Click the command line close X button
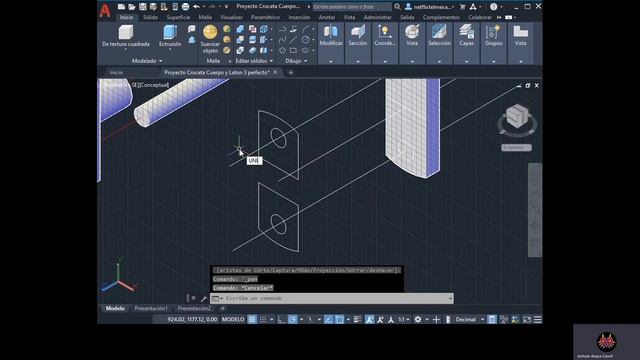Viewport: 640px width, 360px height. click(193, 298)
